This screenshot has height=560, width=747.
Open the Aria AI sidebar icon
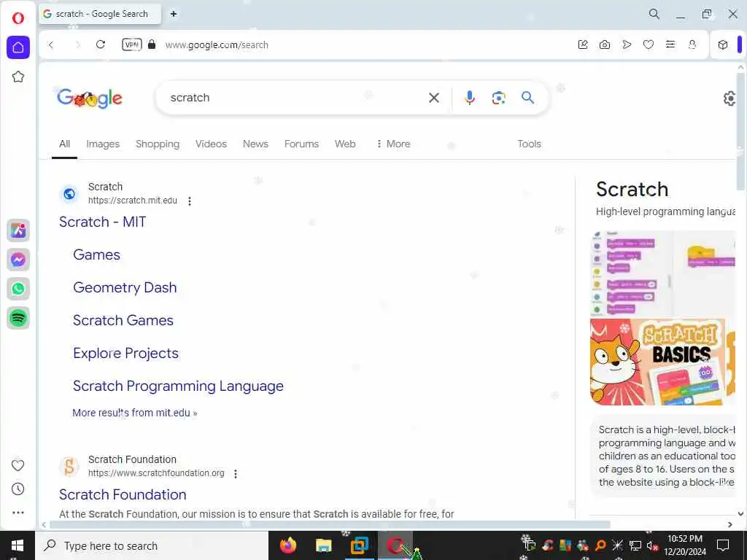(18, 230)
